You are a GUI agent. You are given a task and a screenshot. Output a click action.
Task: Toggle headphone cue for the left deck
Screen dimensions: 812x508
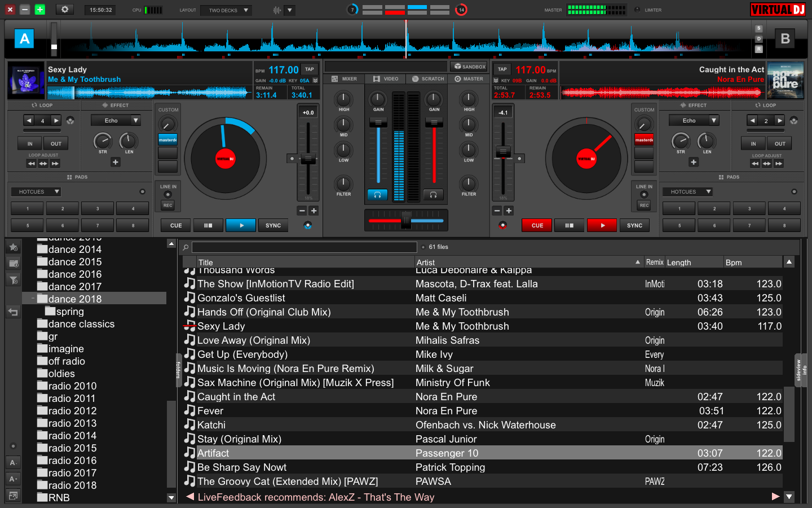tap(377, 195)
